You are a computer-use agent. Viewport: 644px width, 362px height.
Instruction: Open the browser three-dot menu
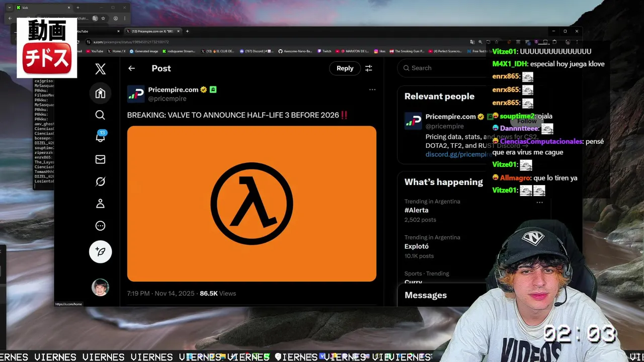tap(577, 42)
